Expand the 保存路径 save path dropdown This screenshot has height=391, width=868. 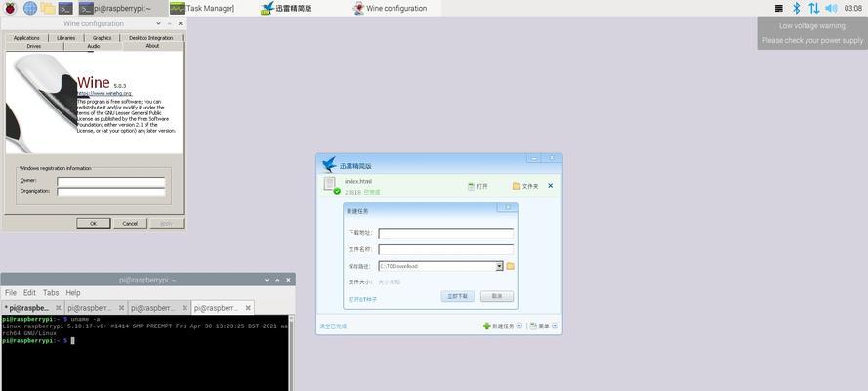coord(499,266)
